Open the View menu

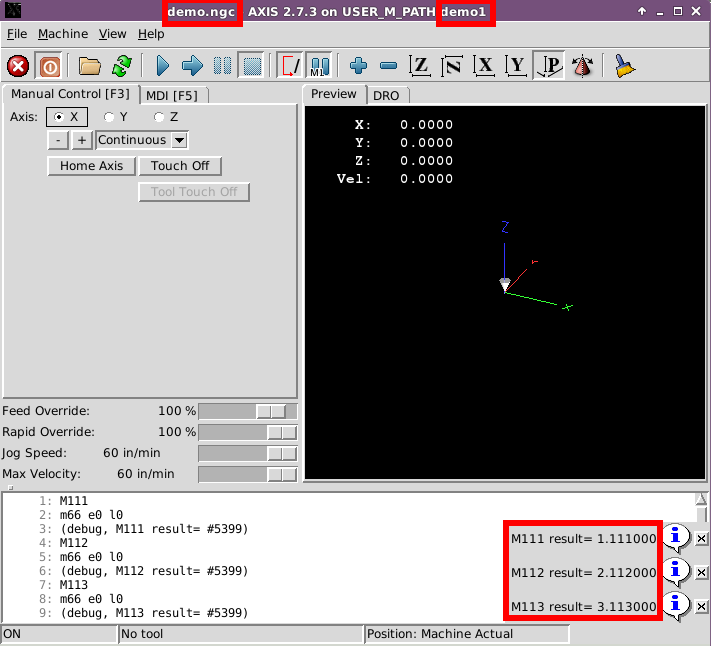pos(112,34)
